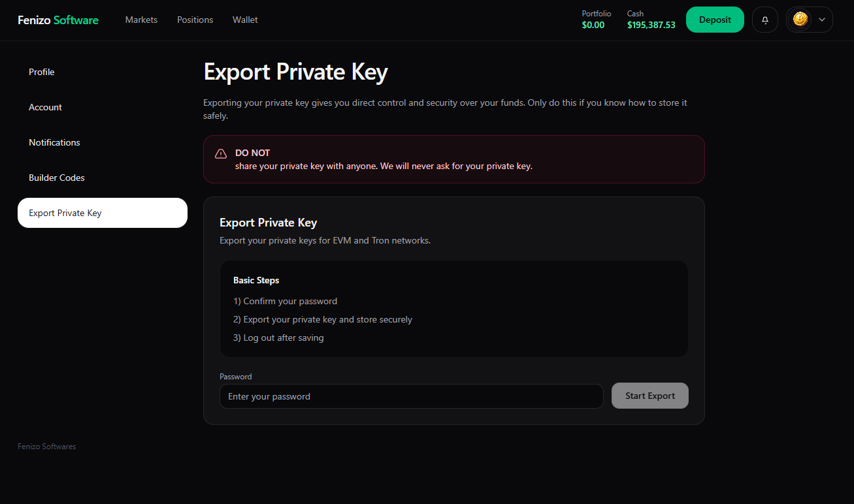Open Builder Codes settings

[56, 177]
